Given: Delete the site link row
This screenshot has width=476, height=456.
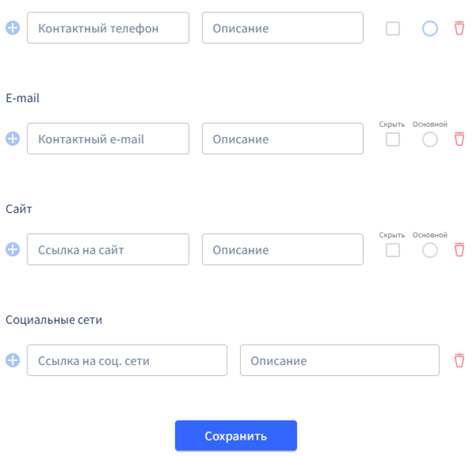Looking at the screenshot, I should 459,250.
